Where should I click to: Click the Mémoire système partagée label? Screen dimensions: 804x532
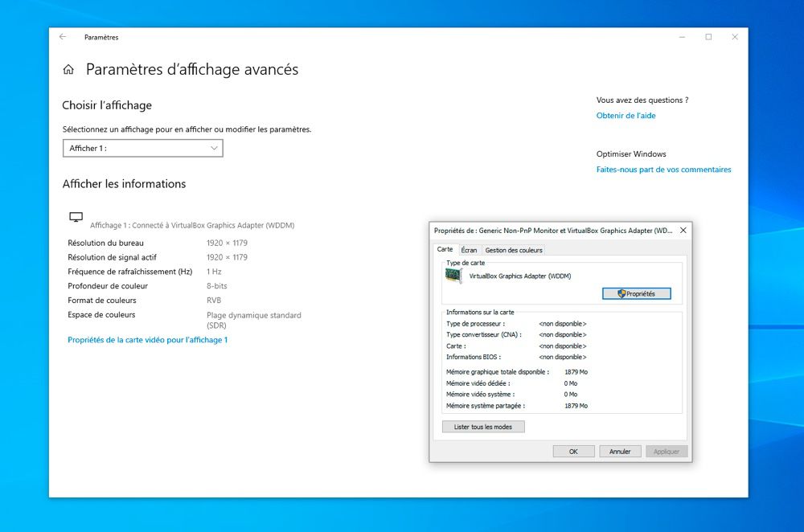pyautogui.click(x=486, y=406)
